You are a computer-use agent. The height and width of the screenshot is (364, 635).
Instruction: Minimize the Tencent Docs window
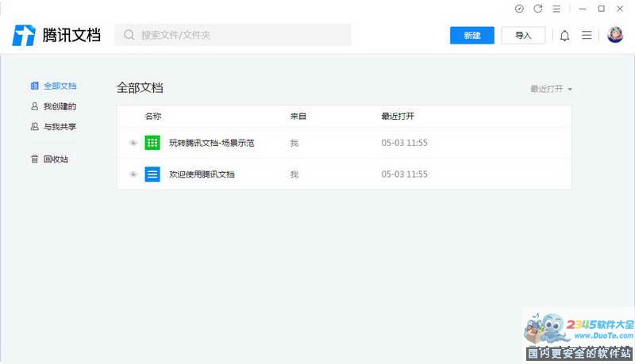[x=583, y=9]
